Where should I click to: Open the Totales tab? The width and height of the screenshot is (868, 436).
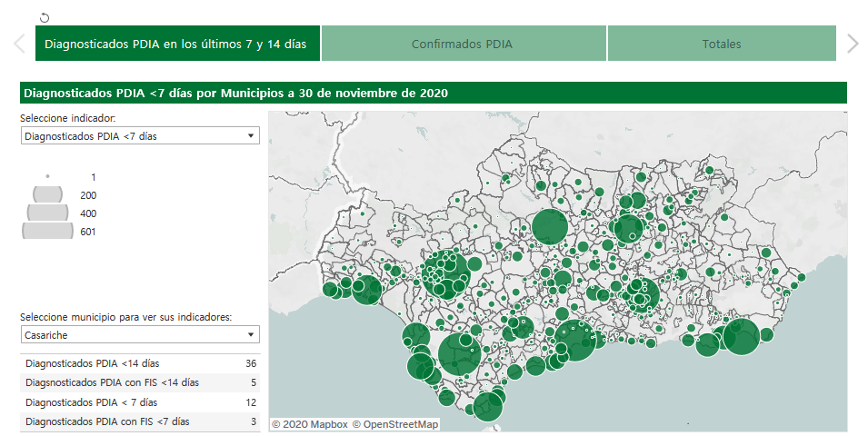point(721,44)
